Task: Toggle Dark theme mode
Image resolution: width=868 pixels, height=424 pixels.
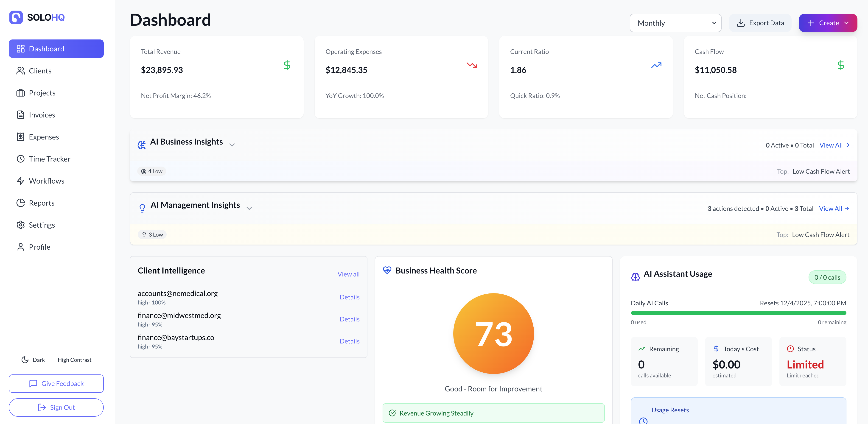Action: click(33, 360)
